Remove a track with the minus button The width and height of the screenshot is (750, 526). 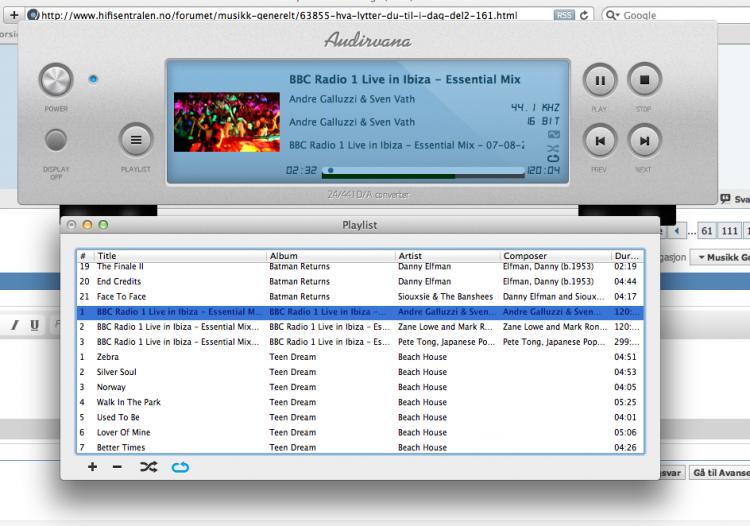pyautogui.click(x=117, y=467)
